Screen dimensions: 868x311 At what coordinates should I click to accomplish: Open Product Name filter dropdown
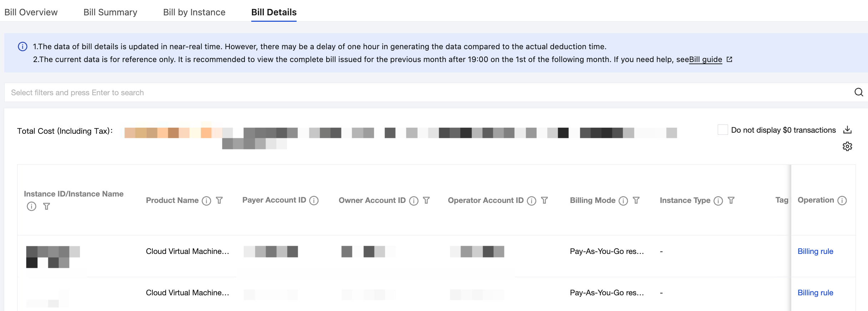pos(219,200)
